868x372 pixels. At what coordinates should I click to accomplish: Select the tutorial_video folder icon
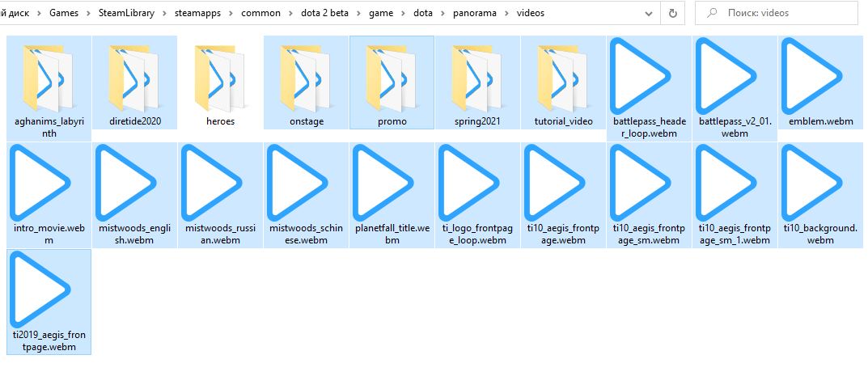[x=564, y=78]
